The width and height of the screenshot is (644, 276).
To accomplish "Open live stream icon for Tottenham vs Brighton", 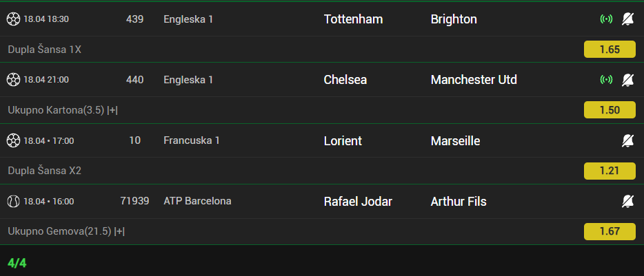I will tap(606, 19).
